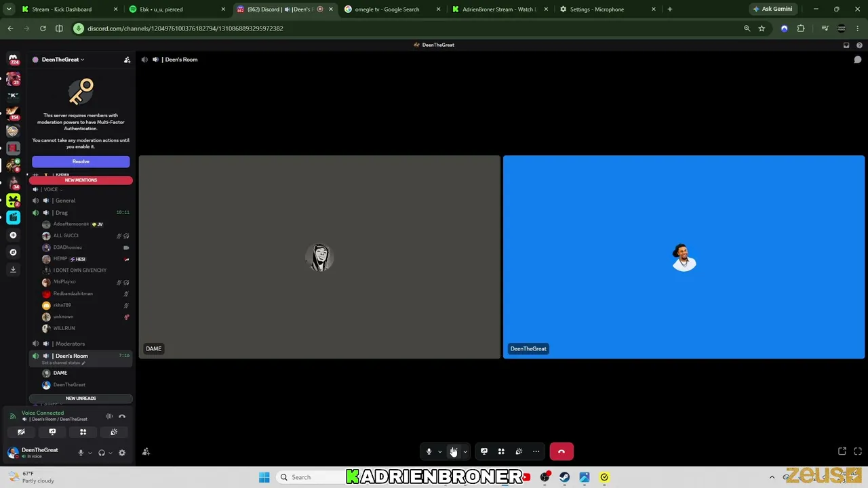Pop out the call window
The width and height of the screenshot is (868, 488).
pyautogui.click(x=842, y=451)
